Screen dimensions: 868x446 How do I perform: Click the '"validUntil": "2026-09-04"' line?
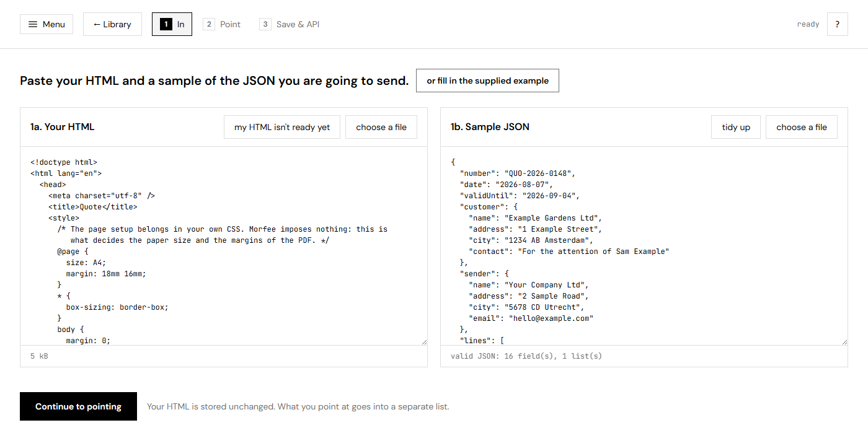coord(520,196)
